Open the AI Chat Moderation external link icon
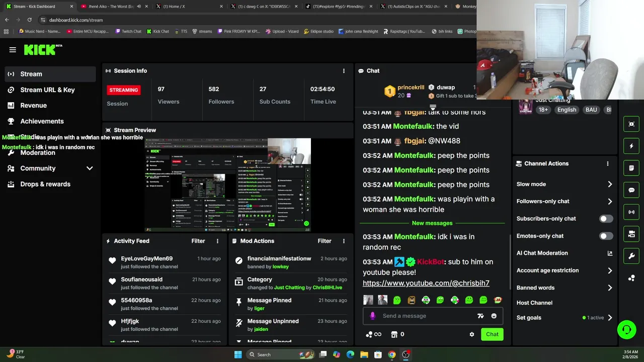The width and height of the screenshot is (644, 362). pos(610,253)
